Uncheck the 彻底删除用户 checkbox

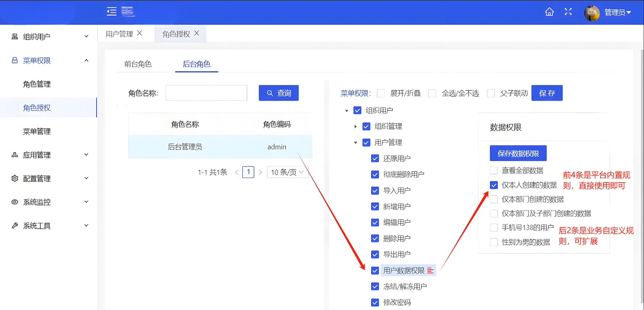(x=375, y=174)
